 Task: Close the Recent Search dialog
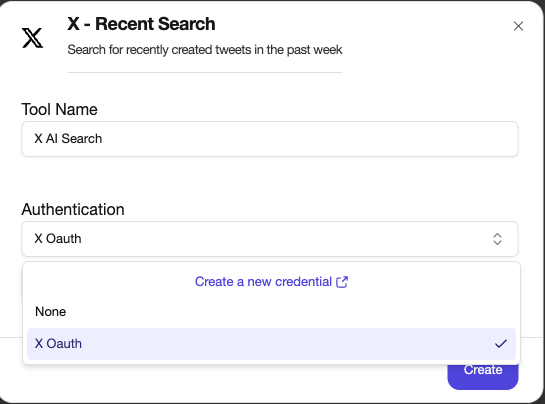tap(518, 26)
